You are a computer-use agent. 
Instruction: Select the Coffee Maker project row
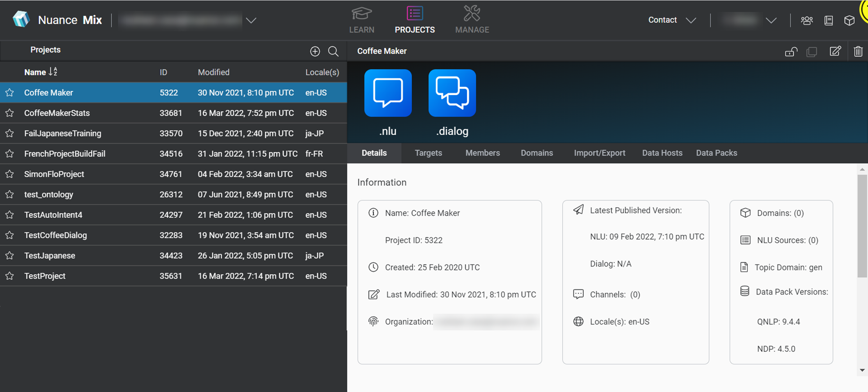174,93
